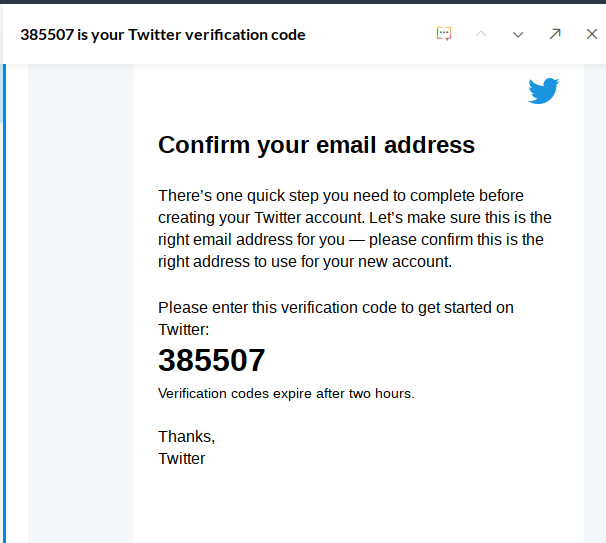
Task: Click the "Confirm your email address" heading
Action: click(x=316, y=145)
